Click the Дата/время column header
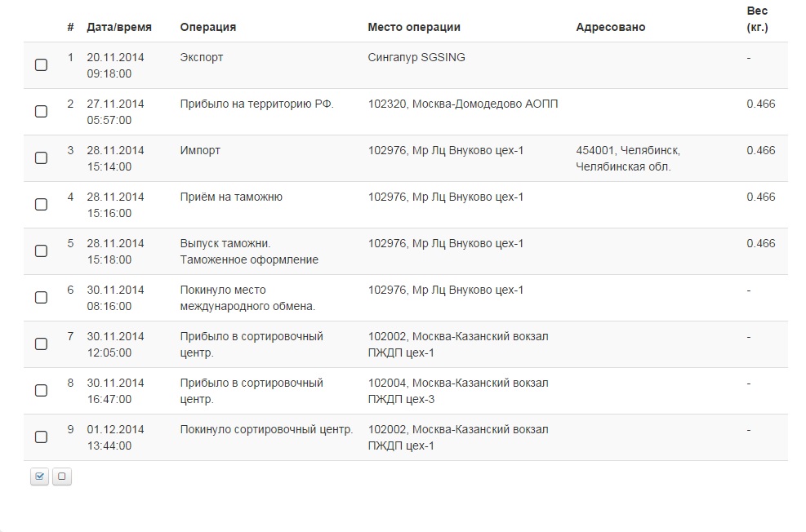This screenshot has height=532, width=806. (x=118, y=27)
